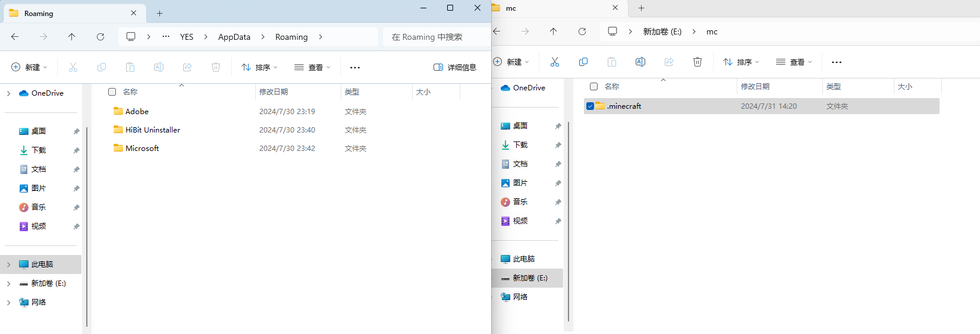980x334 pixels.
Task: Click the PC icon in Roaming address bar
Action: click(131, 37)
